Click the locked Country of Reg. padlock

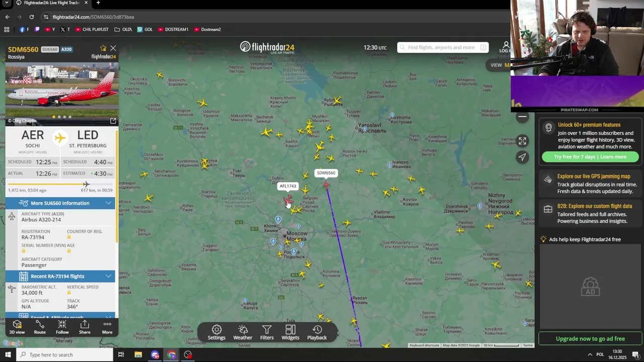point(69,237)
